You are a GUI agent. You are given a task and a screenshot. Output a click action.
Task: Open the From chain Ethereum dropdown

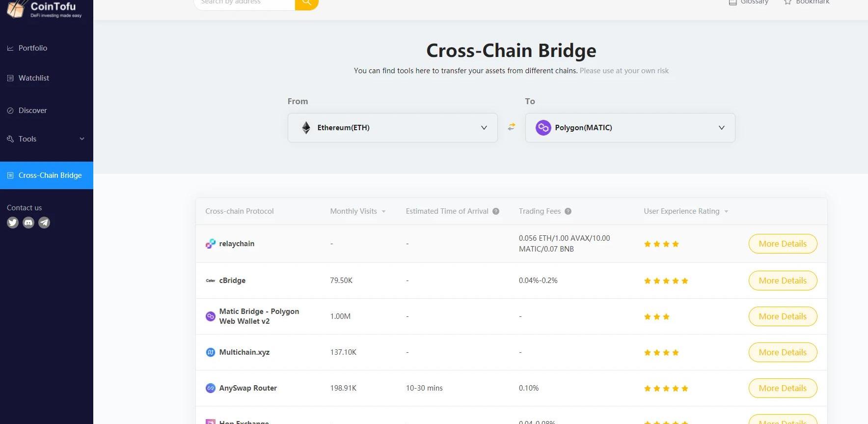[392, 128]
